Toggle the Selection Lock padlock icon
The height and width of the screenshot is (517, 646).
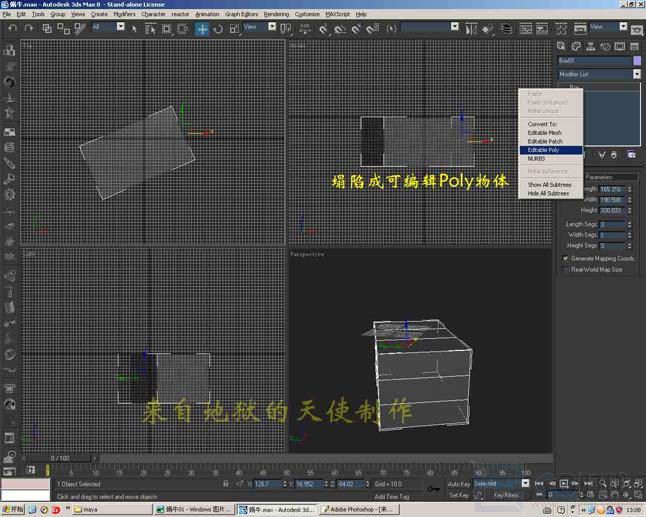(x=226, y=484)
